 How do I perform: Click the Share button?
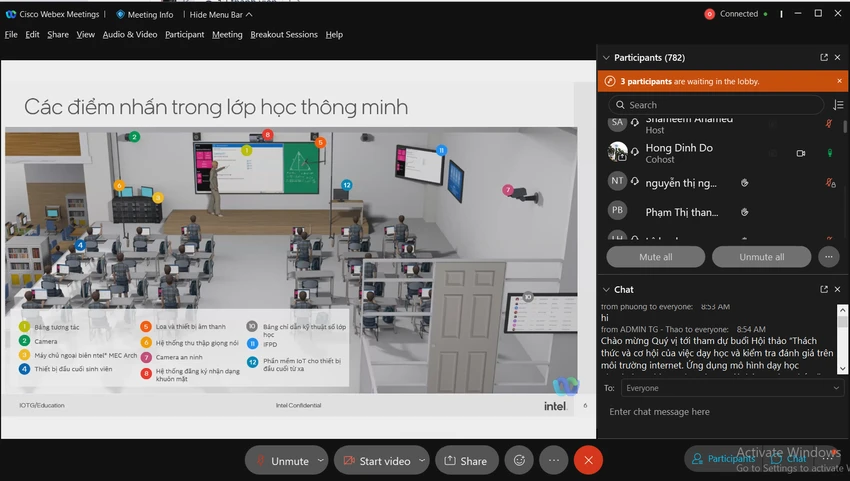pos(466,460)
